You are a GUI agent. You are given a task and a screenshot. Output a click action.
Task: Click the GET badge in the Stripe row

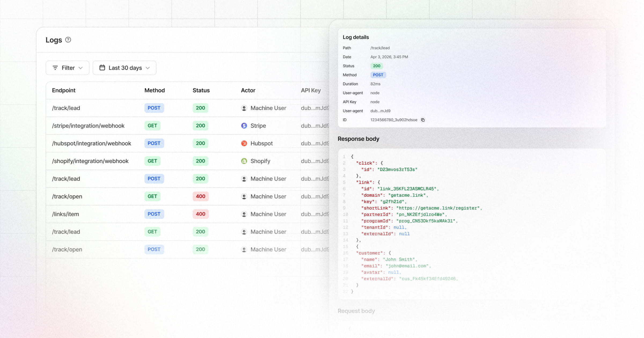[152, 126]
